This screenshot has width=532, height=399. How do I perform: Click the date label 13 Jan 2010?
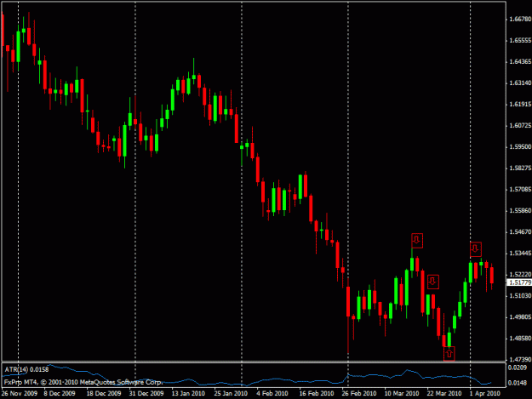tap(188, 393)
